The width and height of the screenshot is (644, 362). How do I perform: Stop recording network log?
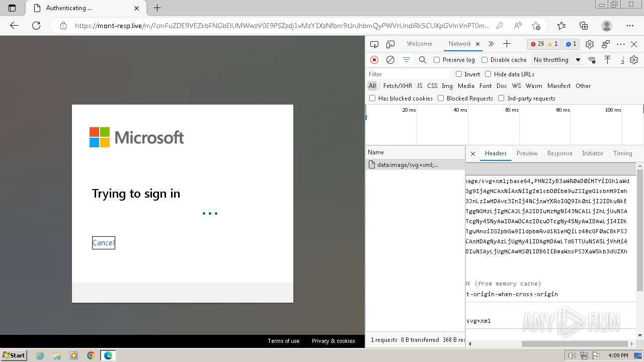[374, 60]
